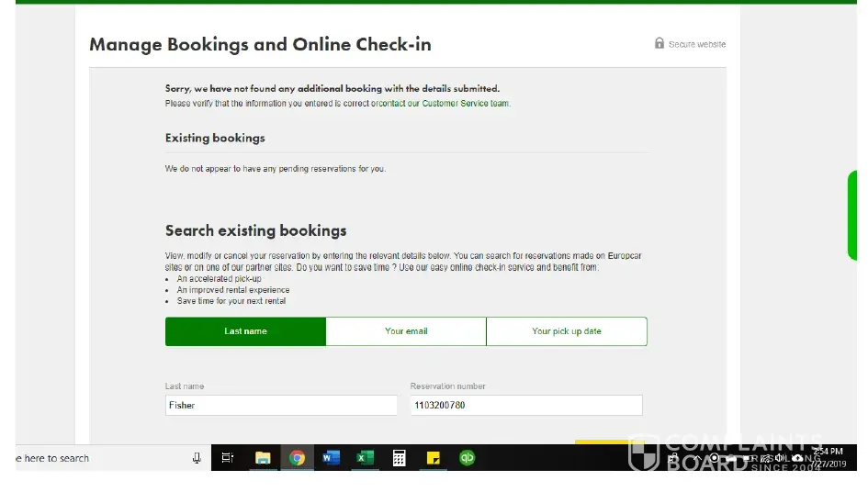868x492 pixels.
Task: Select the Last name search tab
Action: coord(245,331)
